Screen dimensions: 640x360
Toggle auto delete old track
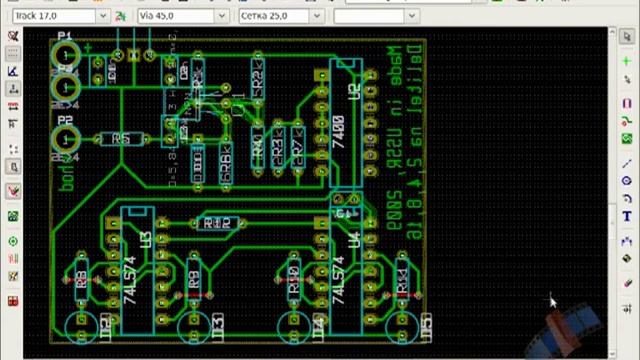[13, 191]
